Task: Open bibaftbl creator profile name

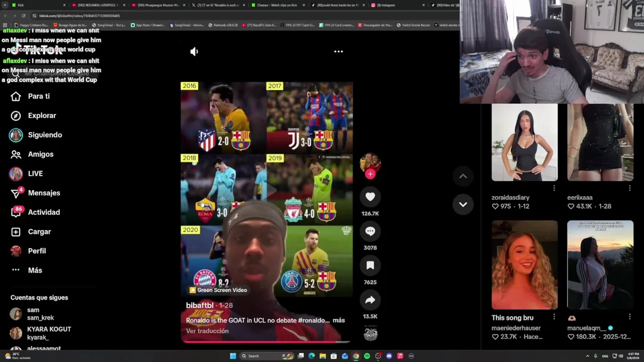Action: point(200,305)
